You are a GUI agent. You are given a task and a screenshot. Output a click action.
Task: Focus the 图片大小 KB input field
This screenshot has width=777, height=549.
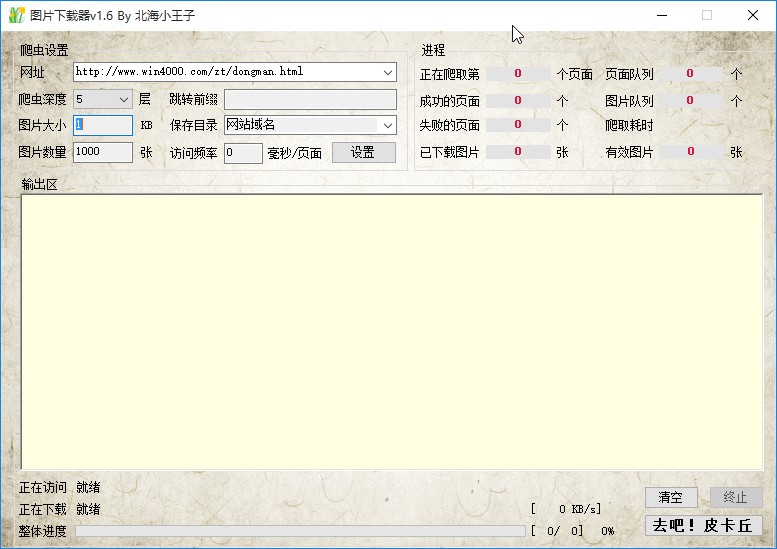(x=103, y=125)
